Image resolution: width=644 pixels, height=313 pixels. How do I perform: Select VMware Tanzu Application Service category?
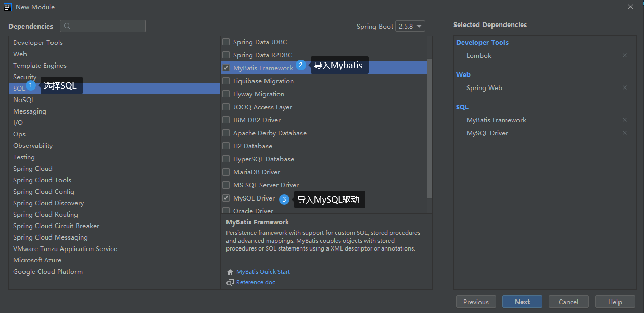[115, 249]
